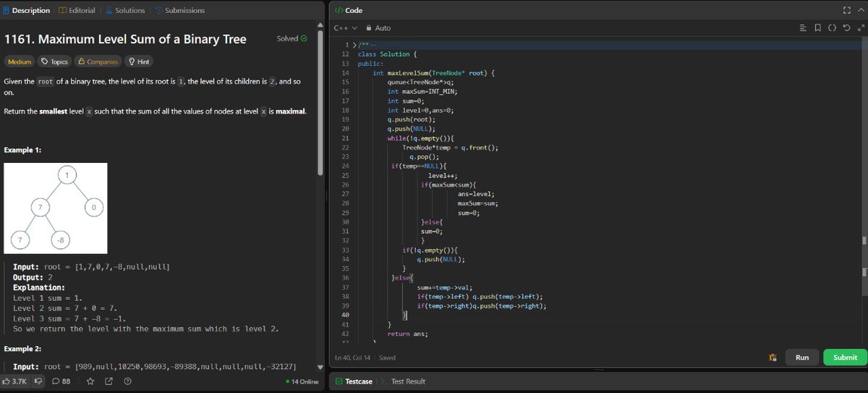Screen dimensions: 868x393
Task: Click 'class Solution {' in the editor
Action: coord(387,54)
